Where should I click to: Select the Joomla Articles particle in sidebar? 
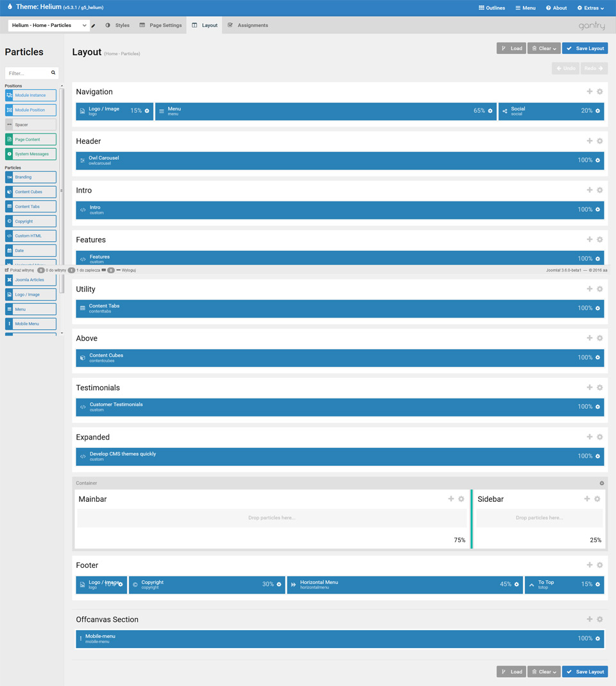click(31, 280)
